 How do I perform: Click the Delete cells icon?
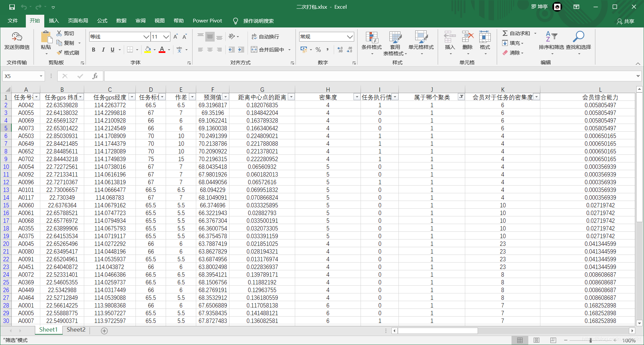click(x=468, y=37)
